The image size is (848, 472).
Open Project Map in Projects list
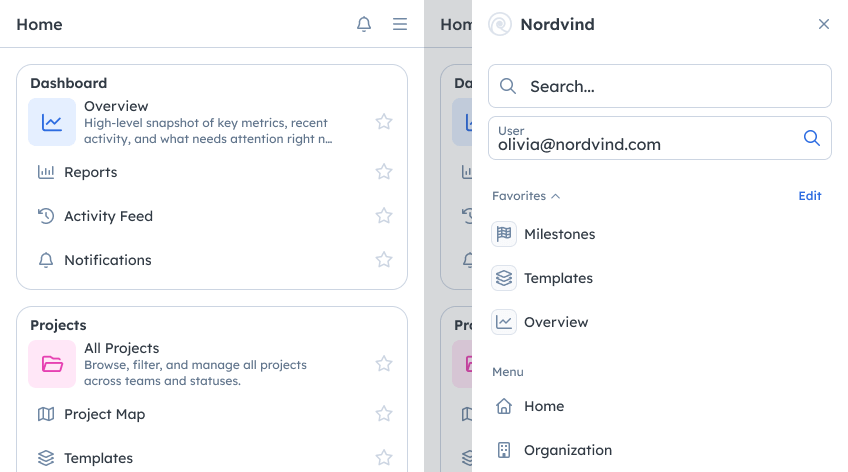[x=104, y=414]
